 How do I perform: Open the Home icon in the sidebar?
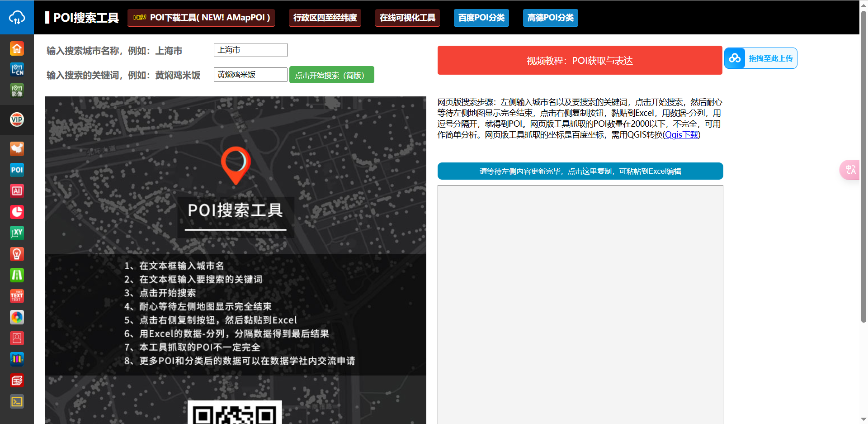tap(17, 48)
